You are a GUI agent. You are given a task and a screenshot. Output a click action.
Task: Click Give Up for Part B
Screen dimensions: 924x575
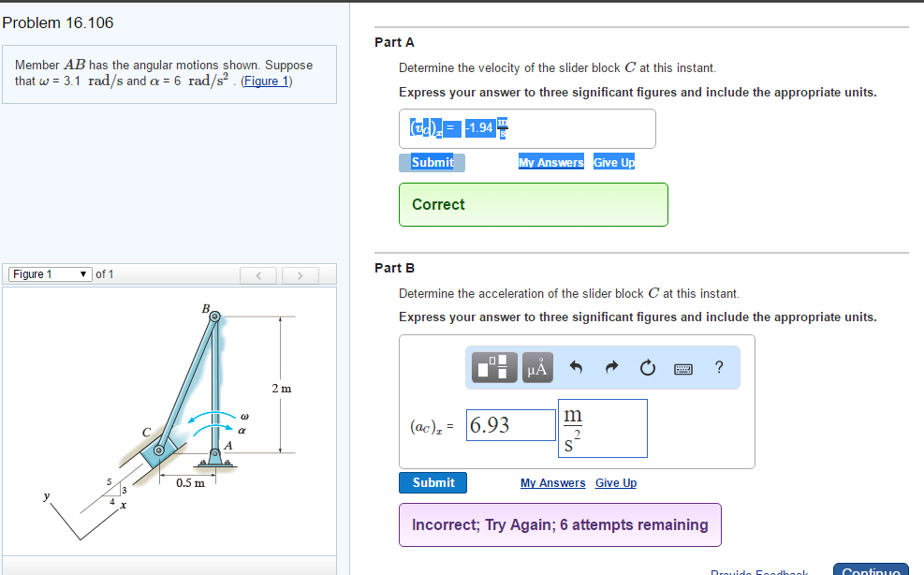pyautogui.click(x=615, y=482)
